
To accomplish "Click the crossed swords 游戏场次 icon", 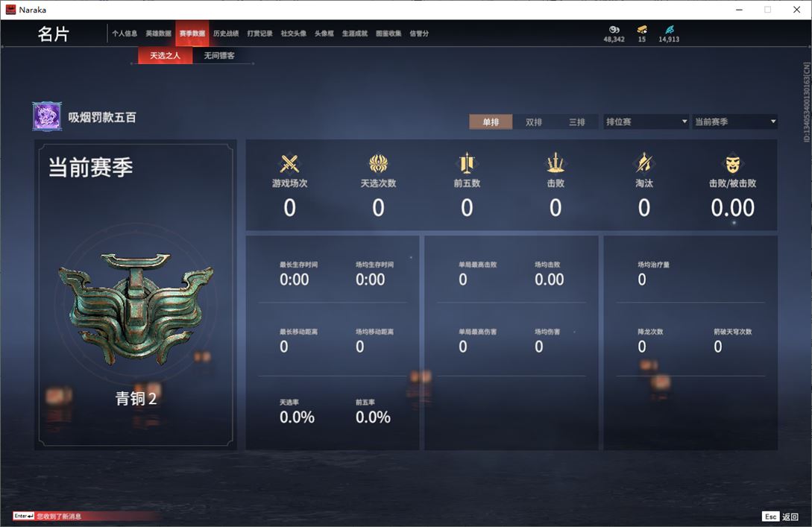I will 289,163.
